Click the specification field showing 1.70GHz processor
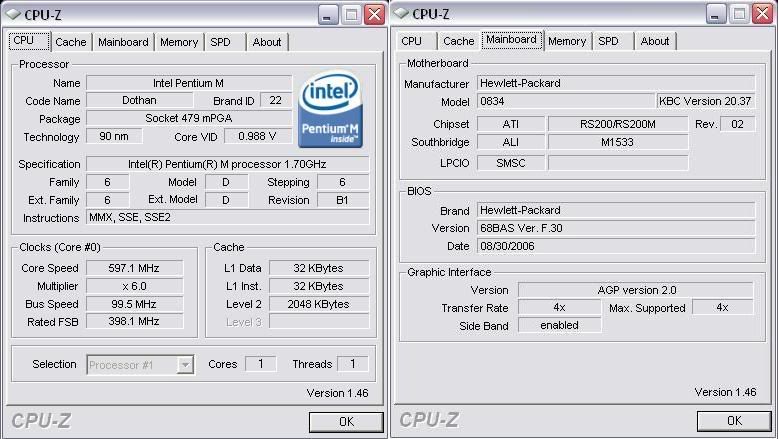The width and height of the screenshot is (778, 439). pyautogui.click(x=227, y=164)
